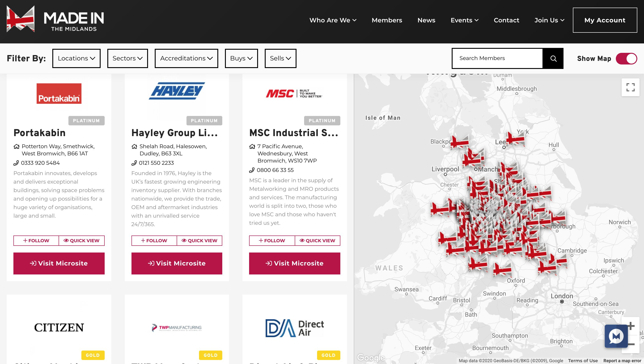
Task: Visit Portakabin microsite
Action: click(59, 263)
